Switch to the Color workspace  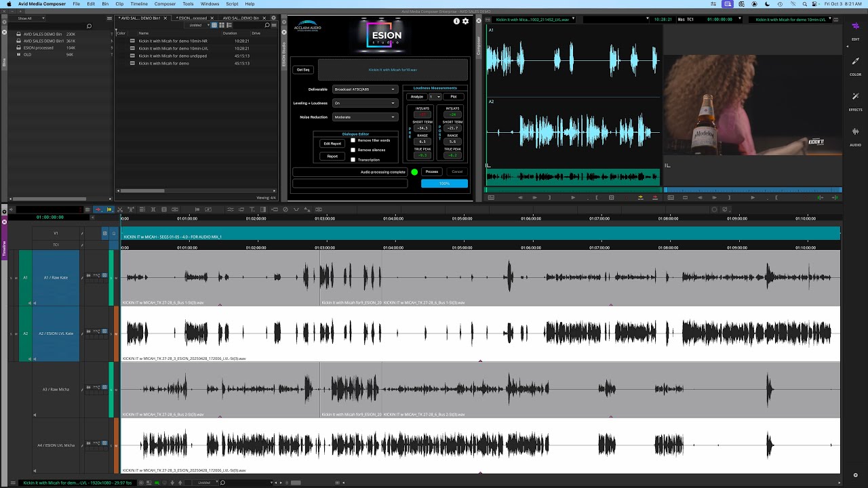tap(855, 66)
